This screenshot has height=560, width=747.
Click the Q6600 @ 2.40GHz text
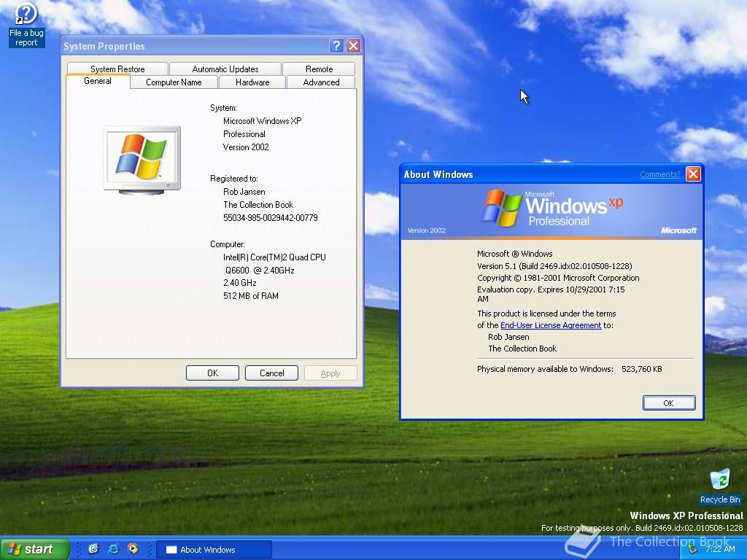coord(260,270)
